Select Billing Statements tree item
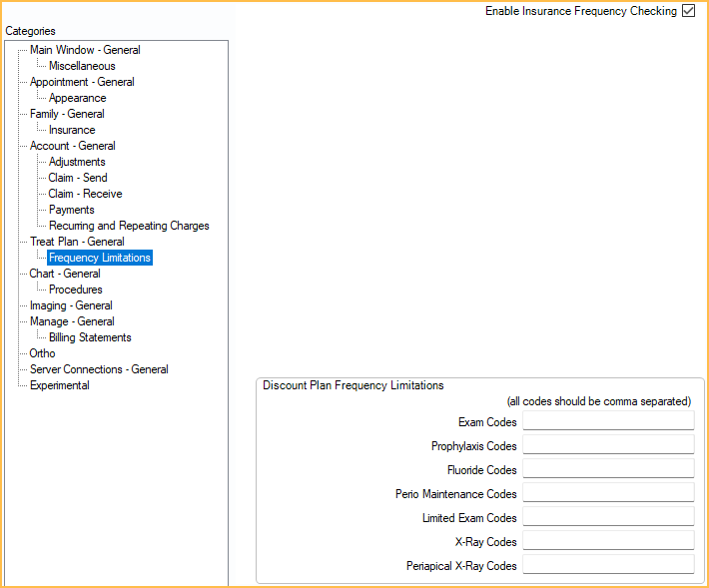 [x=90, y=337]
